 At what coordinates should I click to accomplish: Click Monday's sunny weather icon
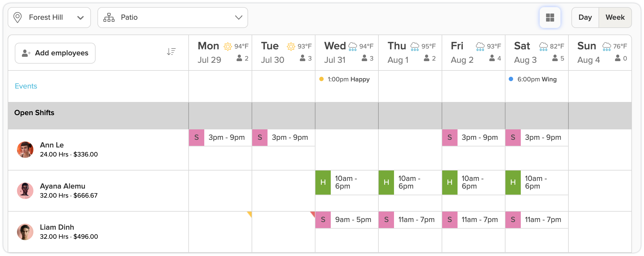228,46
